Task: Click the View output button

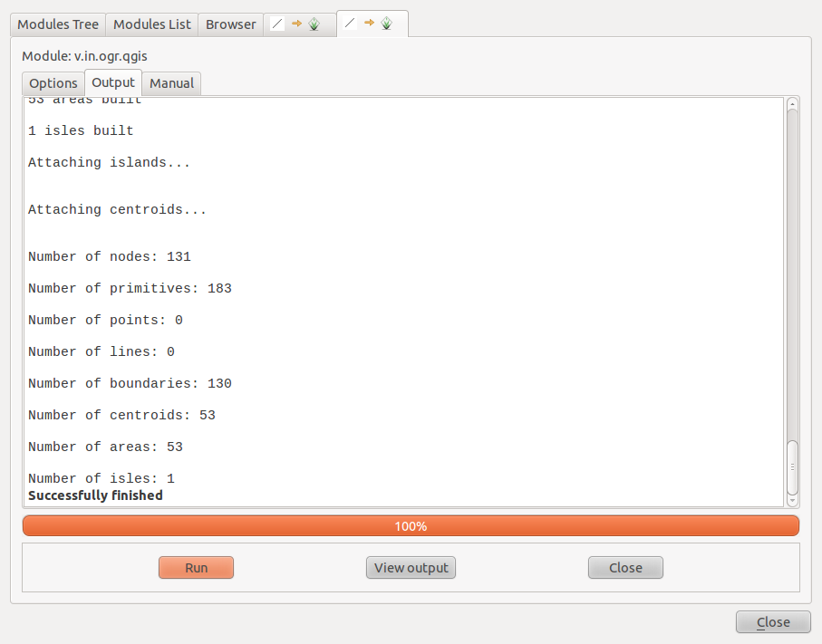Action: [x=411, y=568]
